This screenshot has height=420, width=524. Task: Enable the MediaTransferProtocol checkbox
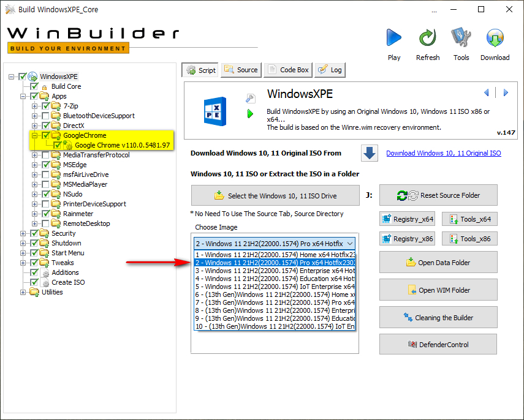point(45,155)
